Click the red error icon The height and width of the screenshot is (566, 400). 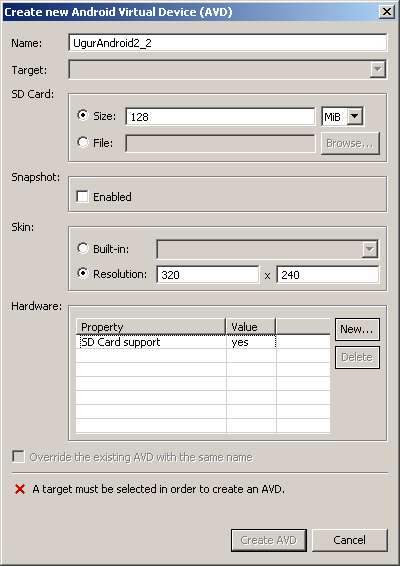coord(20,489)
